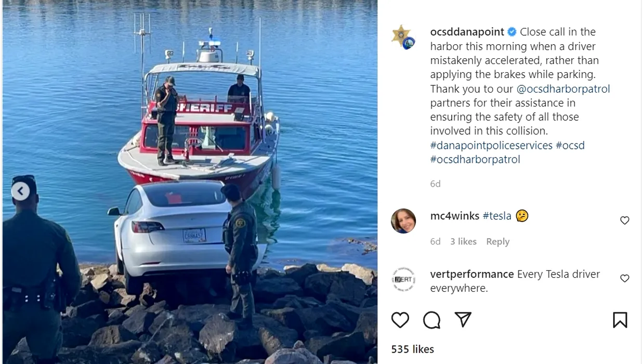The image size is (644, 364).
Task: Go to previous photo arrow
Action: coord(20,191)
